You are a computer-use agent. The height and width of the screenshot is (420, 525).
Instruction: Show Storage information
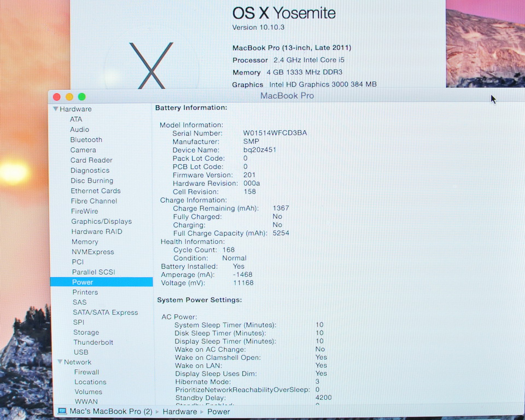86,332
